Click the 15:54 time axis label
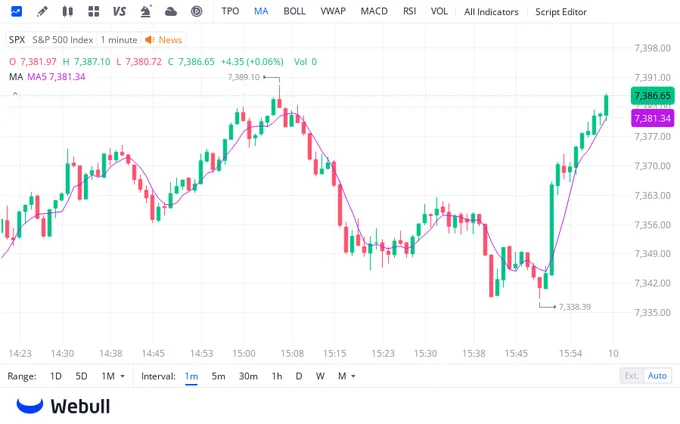The image size is (680, 424). [x=570, y=353]
